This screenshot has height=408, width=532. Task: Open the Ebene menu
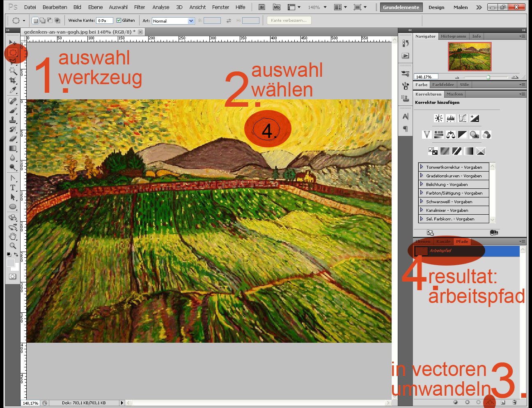tap(95, 7)
